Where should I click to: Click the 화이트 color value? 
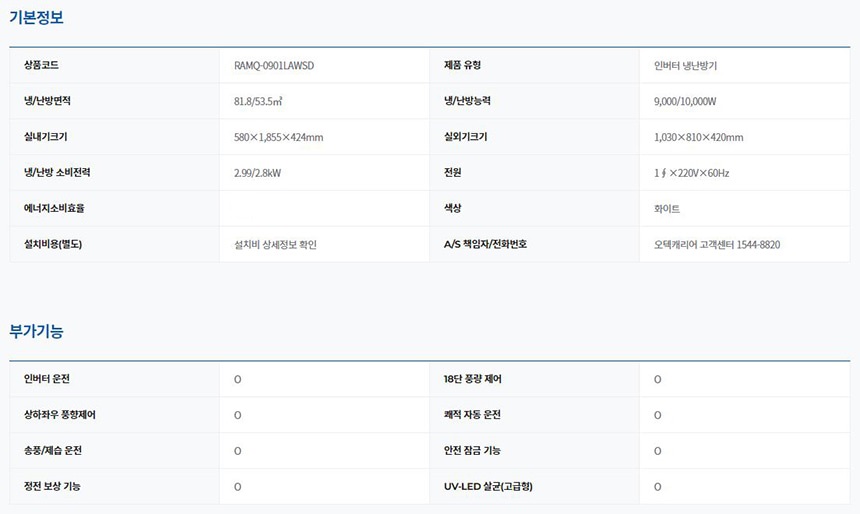[667, 209]
